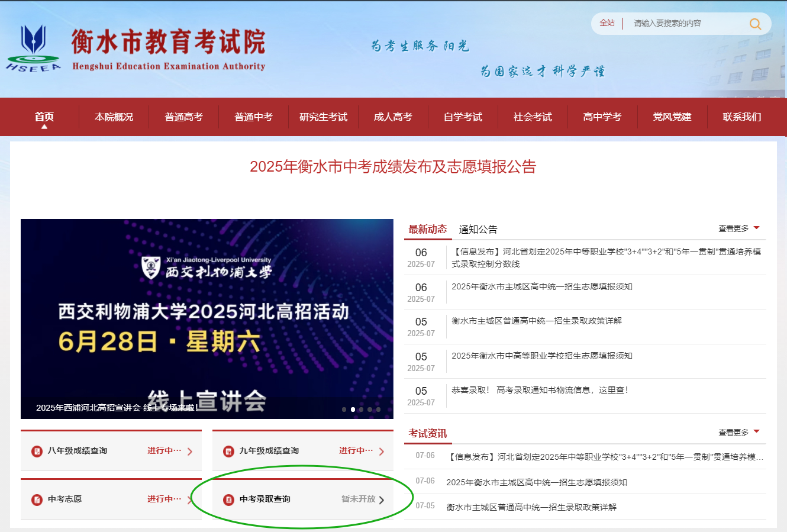Select the 考试资讯 tab heading
Viewport: 787px width, 532px height.
(x=428, y=434)
